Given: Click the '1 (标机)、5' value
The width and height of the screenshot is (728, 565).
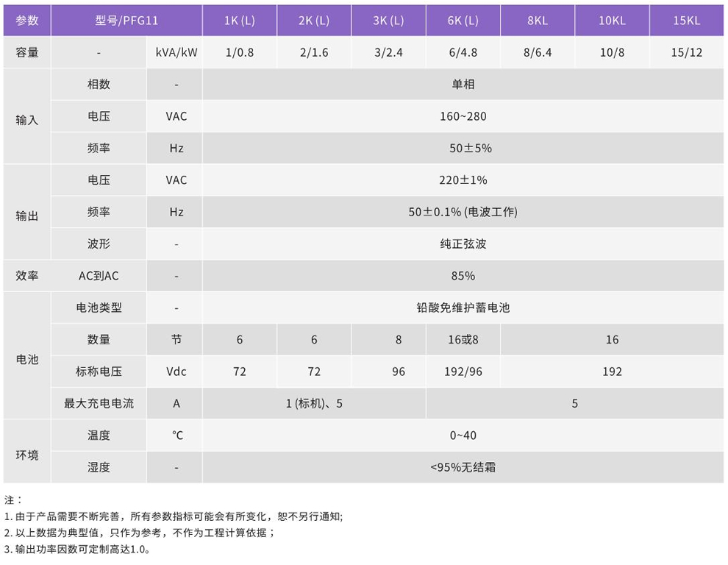Looking at the screenshot, I should point(314,403).
